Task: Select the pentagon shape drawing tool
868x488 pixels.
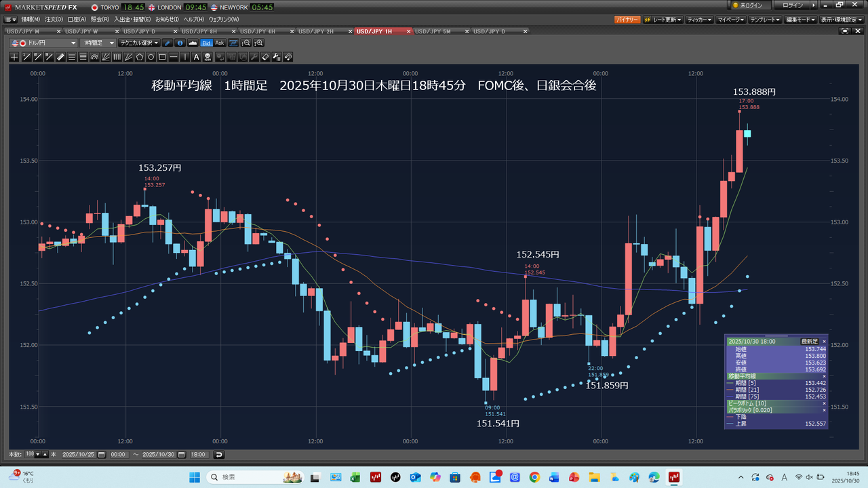Action: 140,57
